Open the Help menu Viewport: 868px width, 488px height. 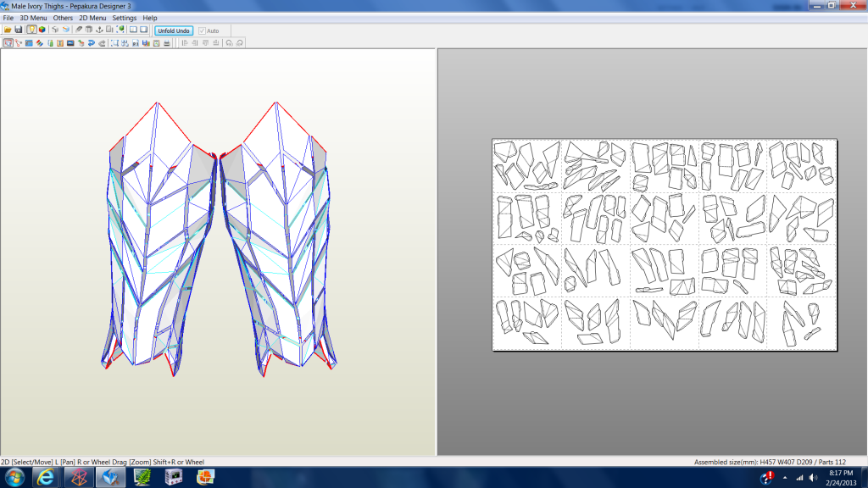coord(150,18)
